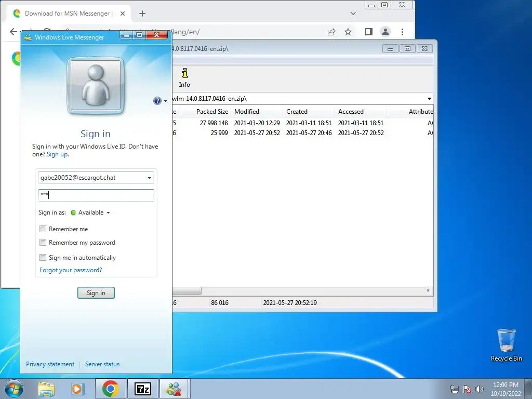Open the Messenger help icon menu

pyautogui.click(x=157, y=101)
